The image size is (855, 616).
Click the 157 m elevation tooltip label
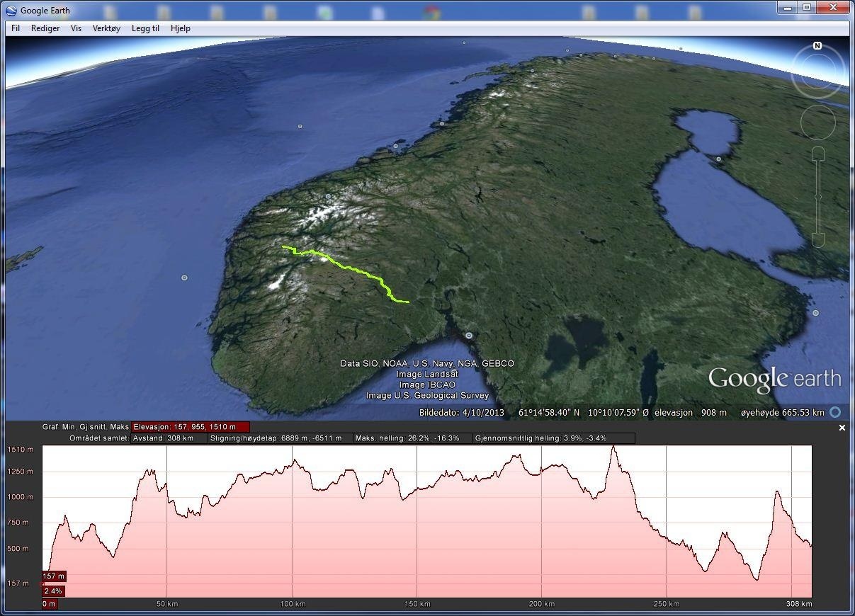pyautogui.click(x=54, y=576)
